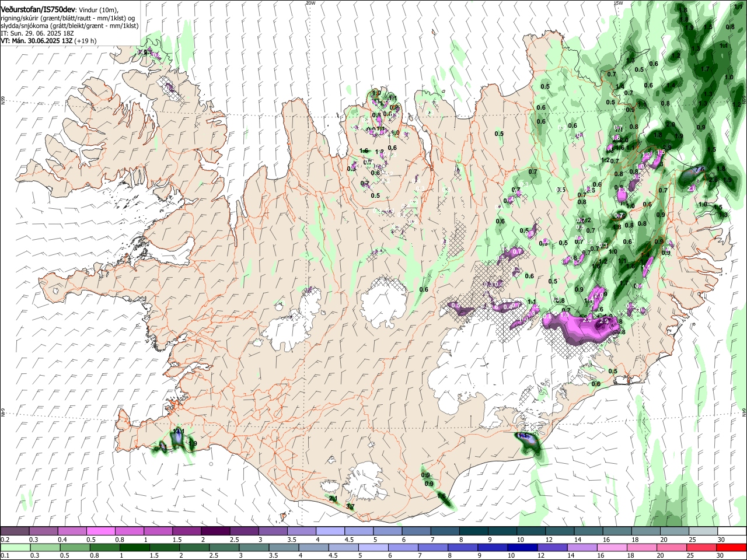747x560 pixels.
Task: Click the '20W' longitude label on the map border
Action: pyautogui.click(x=310, y=3)
